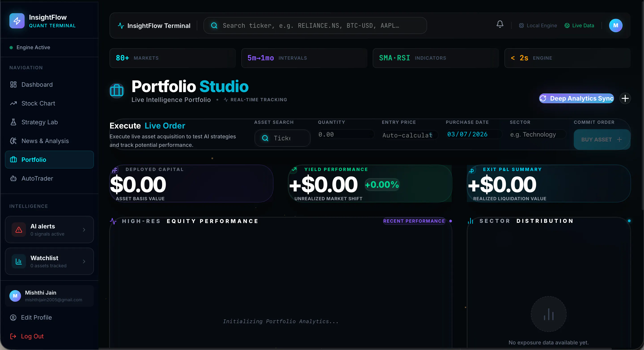
Task: Click the search magnifier icon in header
Action: pyautogui.click(x=214, y=25)
